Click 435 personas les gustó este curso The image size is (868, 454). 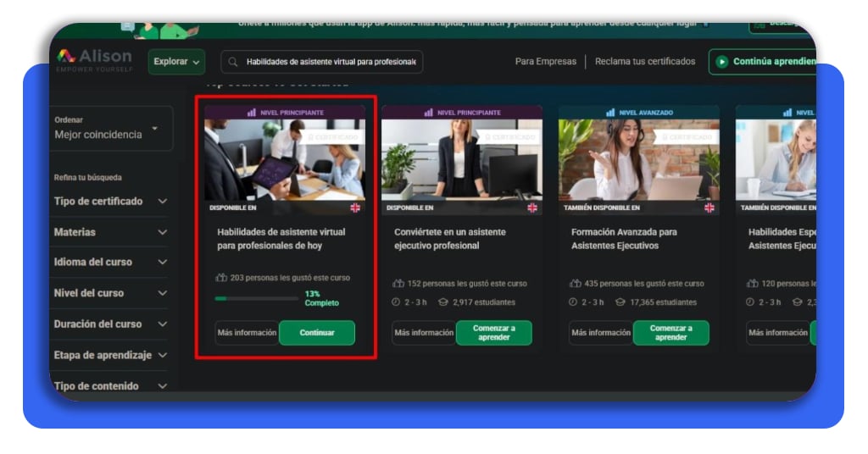pyautogui.click(x=644, y=283)
